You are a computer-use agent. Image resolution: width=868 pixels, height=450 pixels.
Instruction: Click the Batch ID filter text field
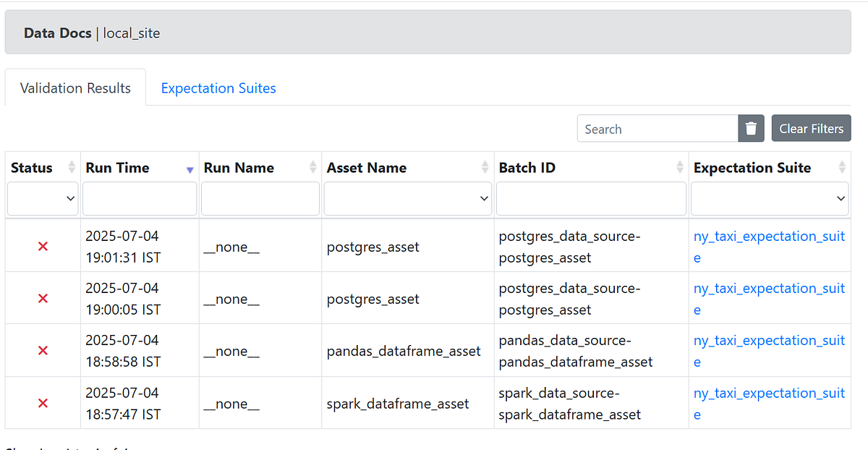point(590,198)
